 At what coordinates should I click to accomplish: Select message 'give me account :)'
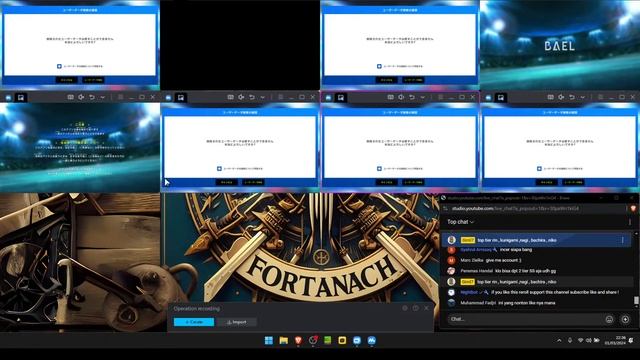tap(503, 260)
